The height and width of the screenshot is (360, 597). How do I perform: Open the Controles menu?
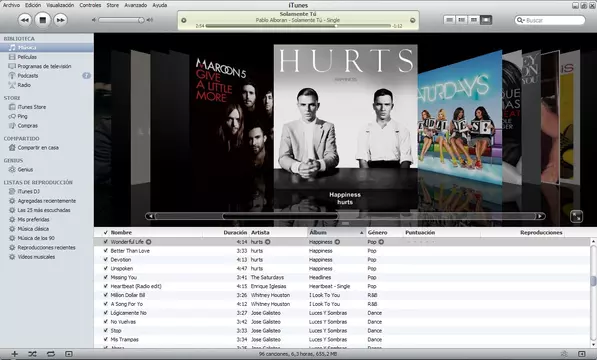coord(90,5)
